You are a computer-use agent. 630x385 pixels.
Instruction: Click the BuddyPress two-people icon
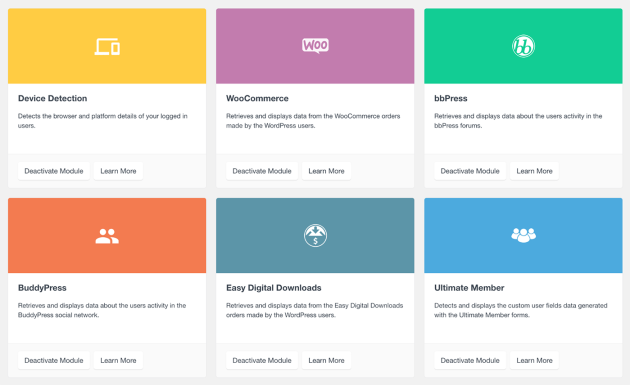pyautogui.click(x=107, y=236)
